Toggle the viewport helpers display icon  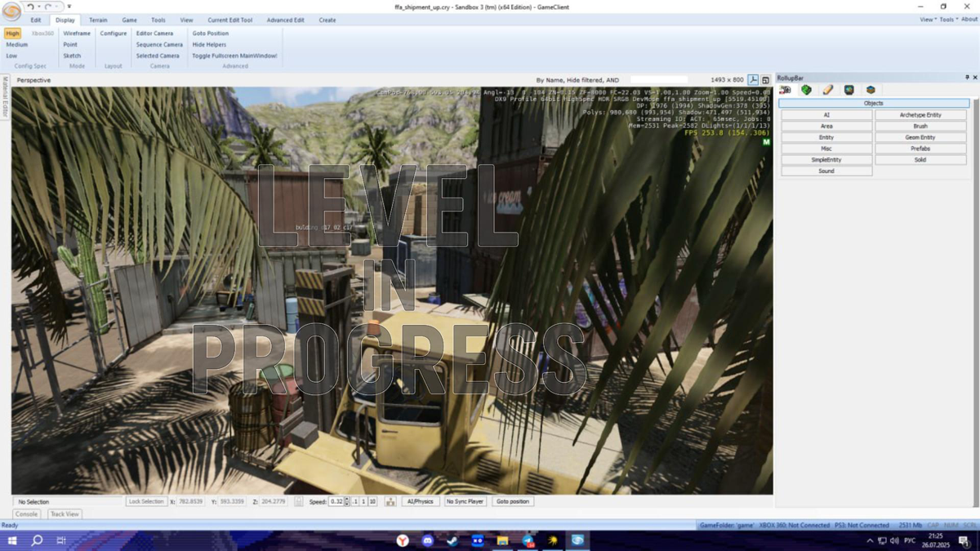(754, 80)
